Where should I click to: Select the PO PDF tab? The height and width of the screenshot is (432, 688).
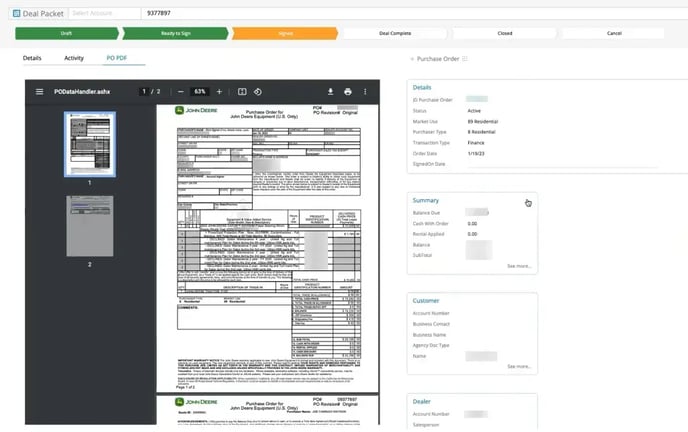click(117, 58)
